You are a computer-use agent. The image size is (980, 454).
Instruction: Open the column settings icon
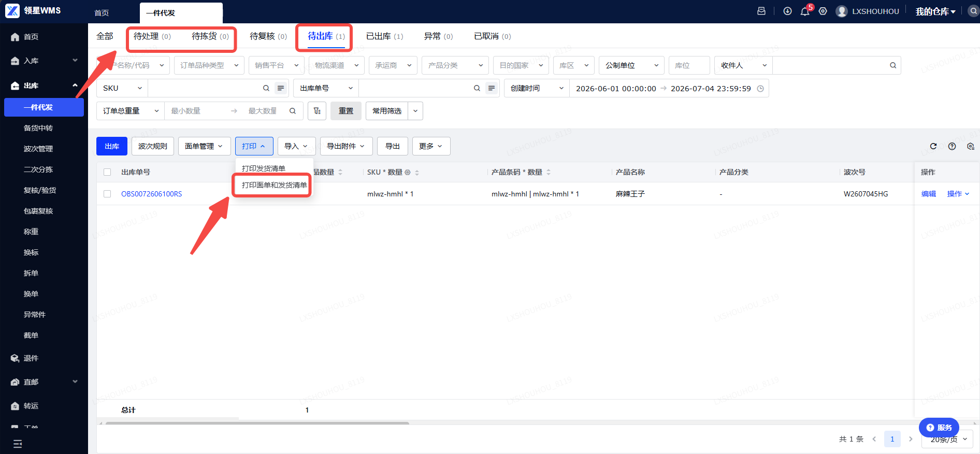[x=971, y=146]
